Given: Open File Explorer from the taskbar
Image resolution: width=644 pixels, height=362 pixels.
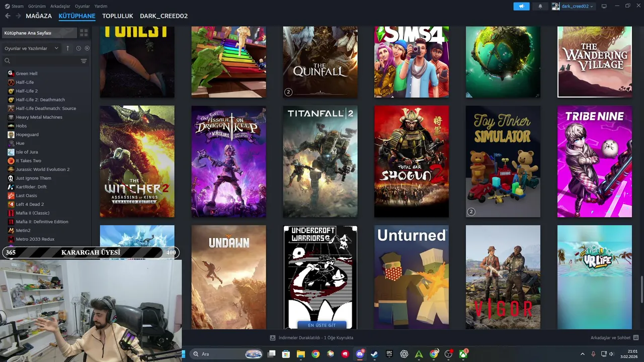Looking at the screenshot, I should coord(301,354).
